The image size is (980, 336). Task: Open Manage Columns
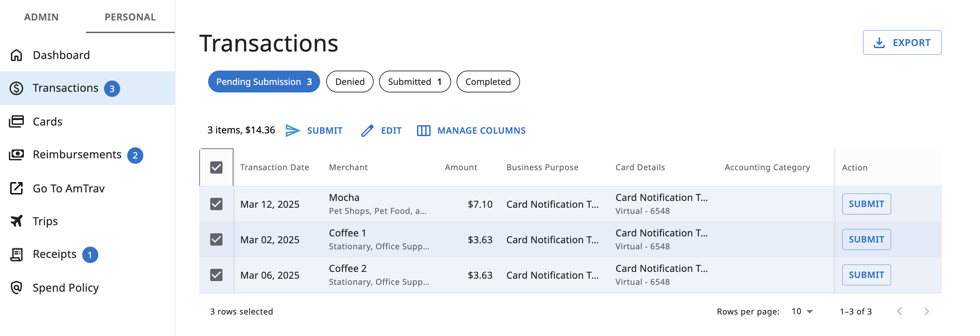click(x=471, y=131)
